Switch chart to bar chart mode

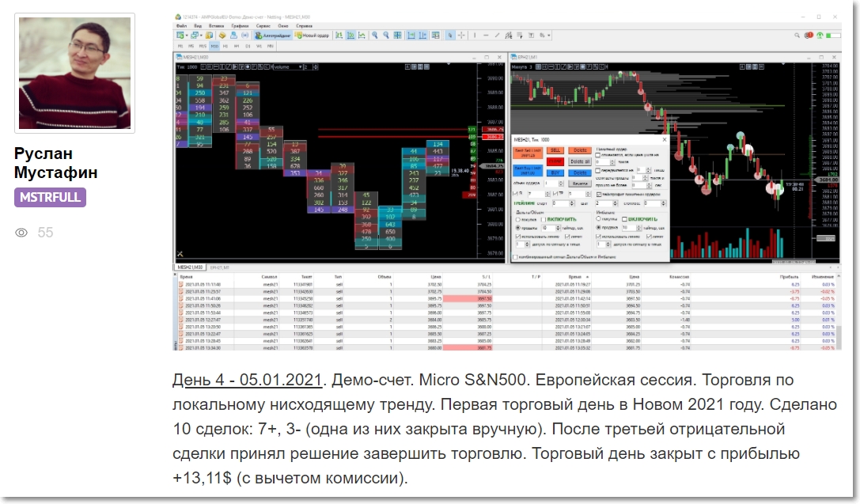(x=339, y=35)
